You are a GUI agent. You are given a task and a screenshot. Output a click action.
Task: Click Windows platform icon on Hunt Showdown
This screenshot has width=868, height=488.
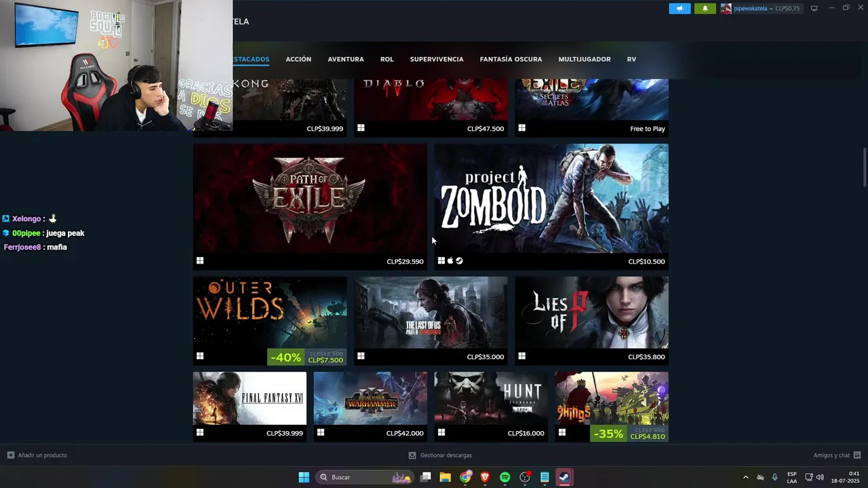[x=441, y=432]
